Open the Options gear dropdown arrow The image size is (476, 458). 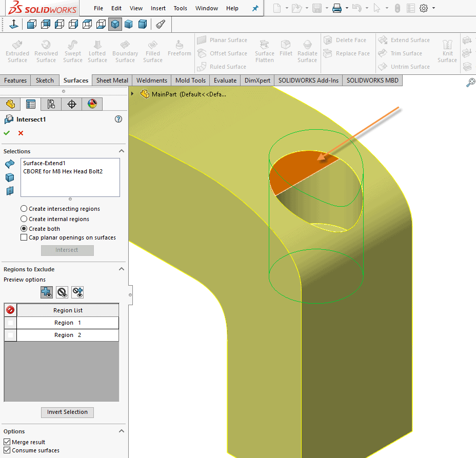pyautogui.click(x=433, y=8)
